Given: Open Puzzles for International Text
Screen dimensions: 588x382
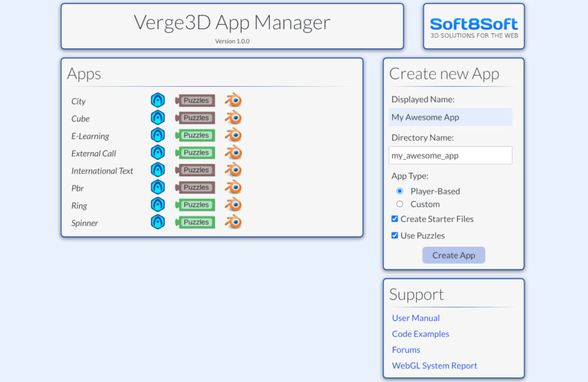Looking at the screenshot, I should (x=195, y=170).
